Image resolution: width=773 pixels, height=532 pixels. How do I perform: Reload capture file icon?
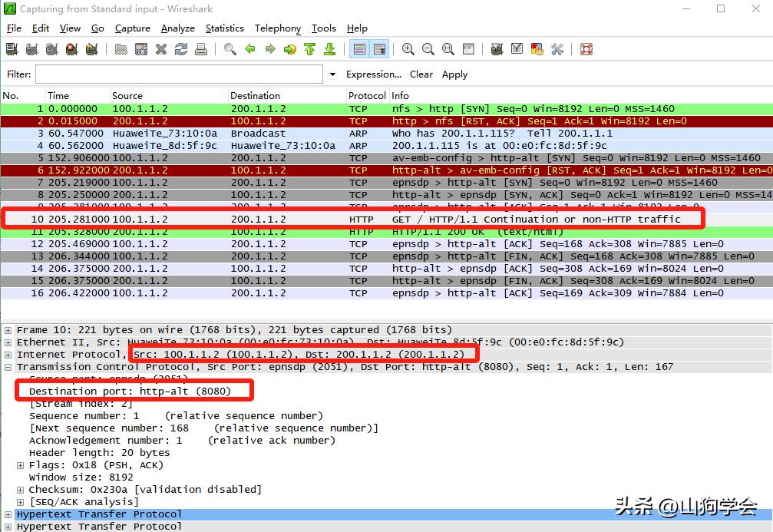click(181, 49)
